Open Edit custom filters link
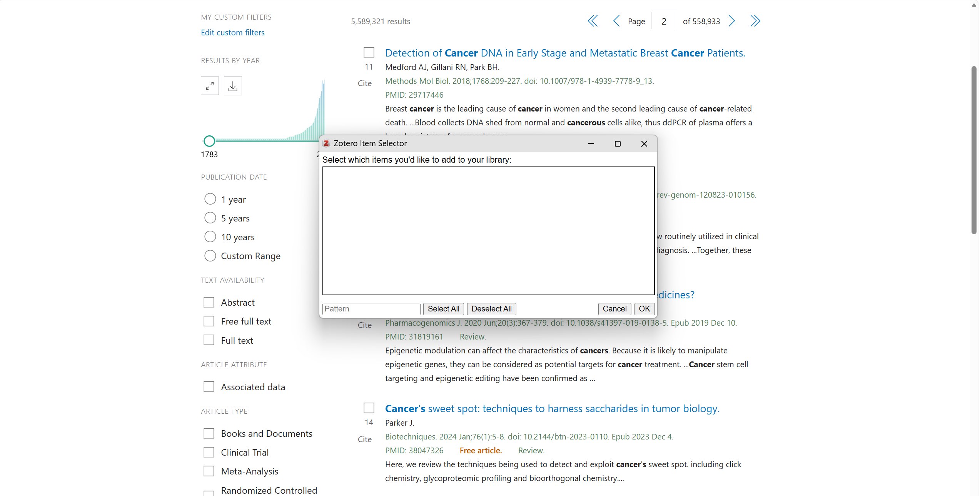 [232, 33]
